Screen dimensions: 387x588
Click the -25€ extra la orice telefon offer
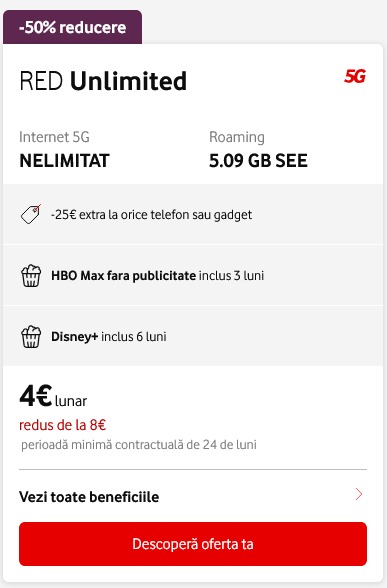(x=152, y=214)
